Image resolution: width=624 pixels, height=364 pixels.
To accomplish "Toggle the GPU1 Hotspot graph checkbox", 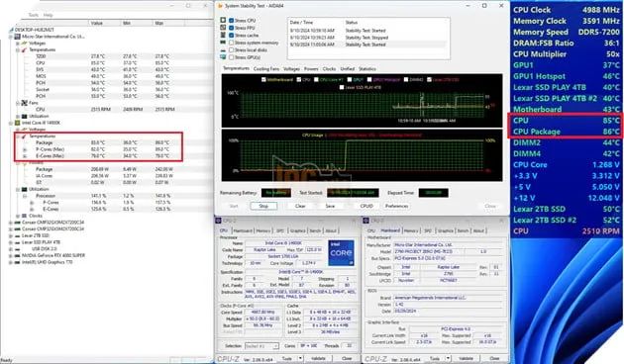I will click(x=369, y=79).
